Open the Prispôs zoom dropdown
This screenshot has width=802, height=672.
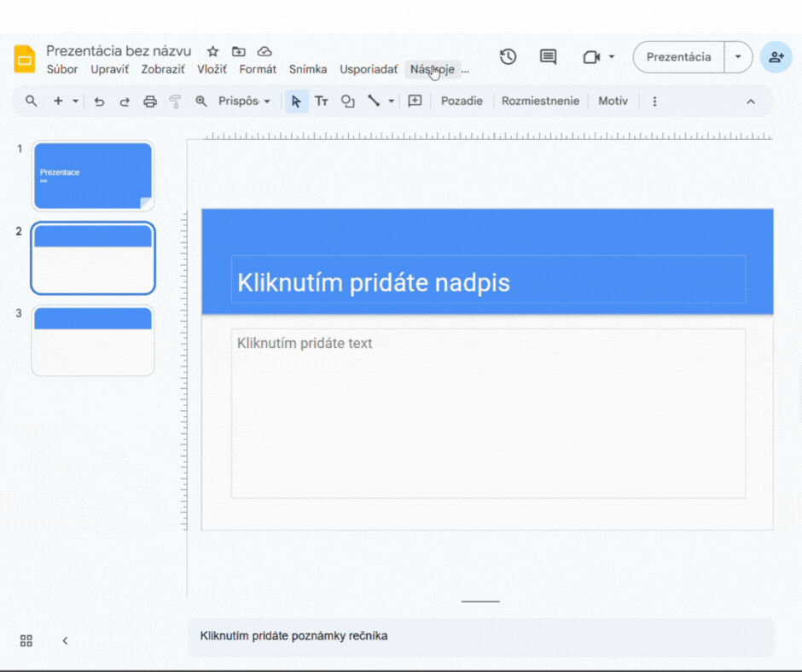244,101
